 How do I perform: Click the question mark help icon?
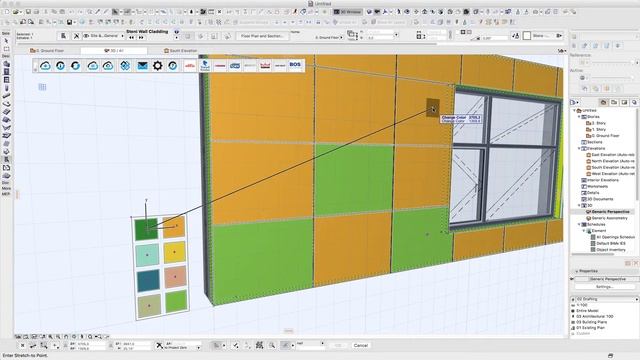[x=173, y=65]
